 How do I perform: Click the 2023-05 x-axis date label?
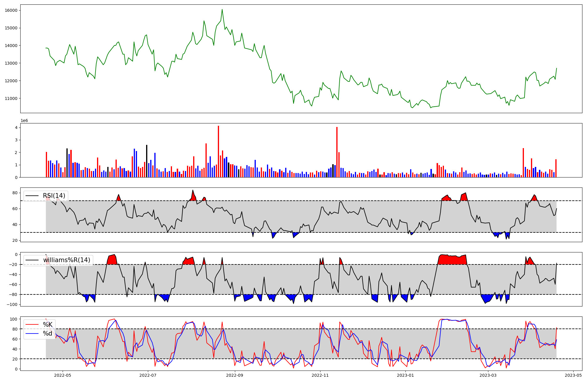click(574, 375)
